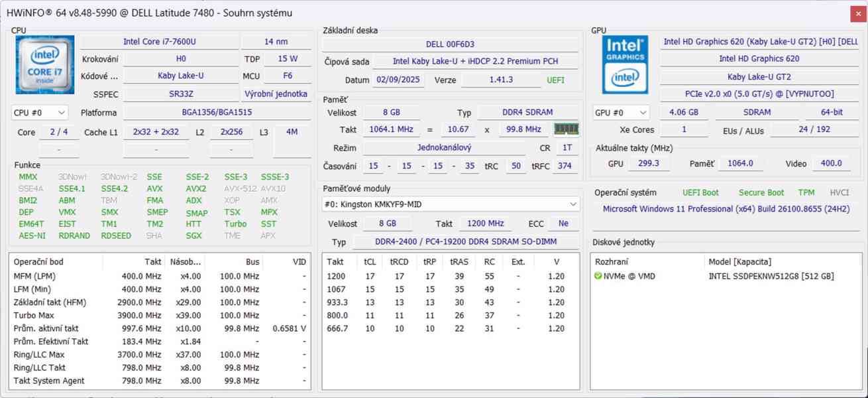Click the Operační bod column header

click(56, 262)
